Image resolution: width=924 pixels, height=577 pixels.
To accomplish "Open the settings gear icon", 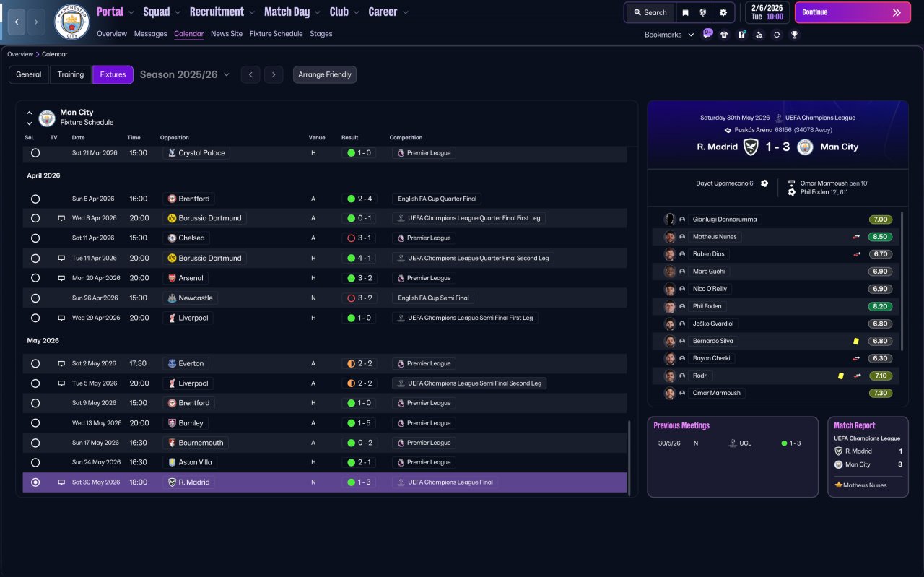I will click(x=723, y=12).
